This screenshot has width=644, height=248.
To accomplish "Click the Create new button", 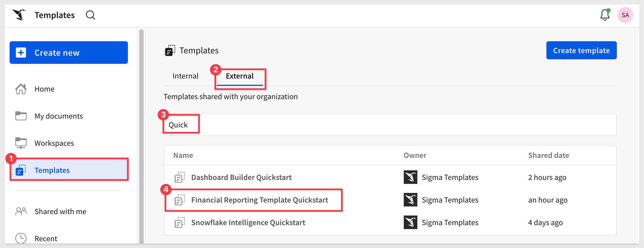I will coord(69,53).
